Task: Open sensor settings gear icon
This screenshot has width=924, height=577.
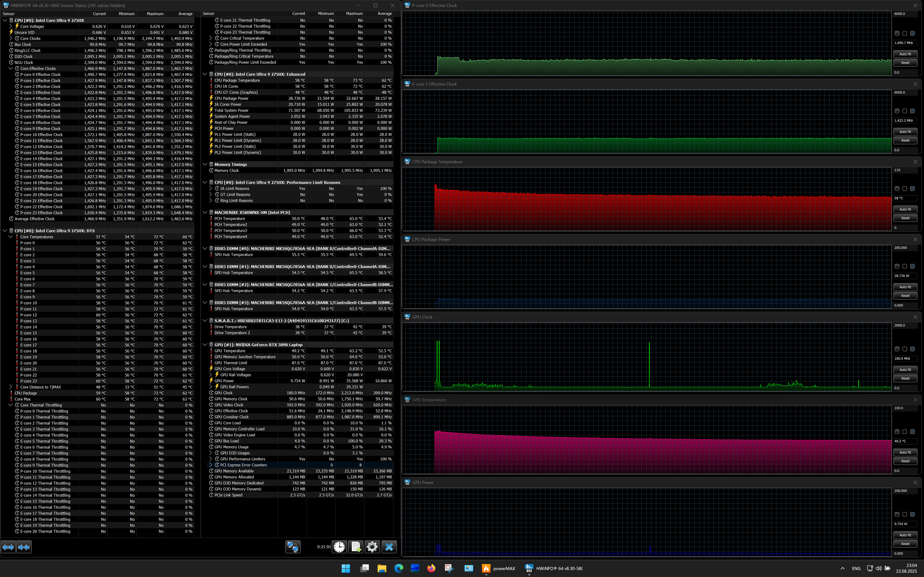Action: pyautogui.click(x=372, y=547)
